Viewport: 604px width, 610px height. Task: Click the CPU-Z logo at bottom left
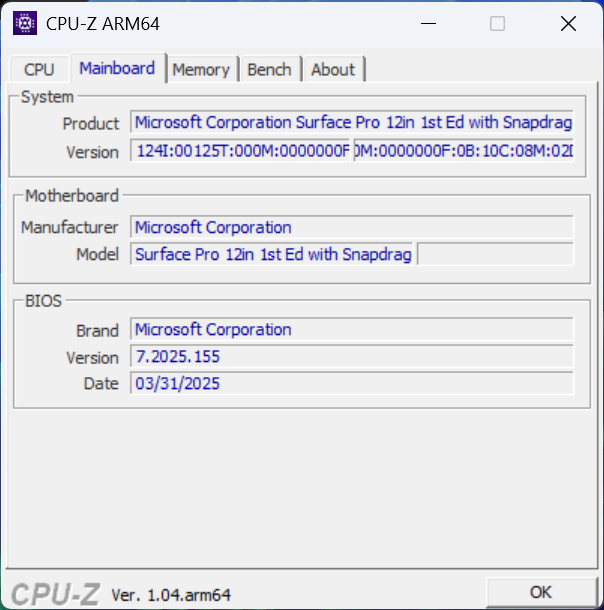click(x=55, y=593)
